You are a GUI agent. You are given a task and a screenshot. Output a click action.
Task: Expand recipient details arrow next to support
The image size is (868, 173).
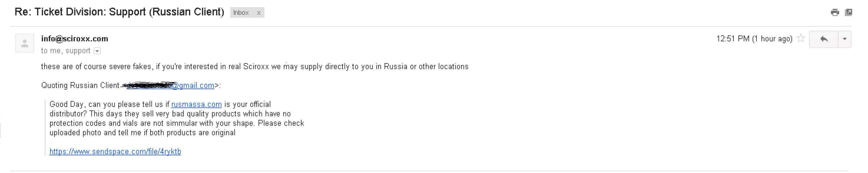coord(97,51)
